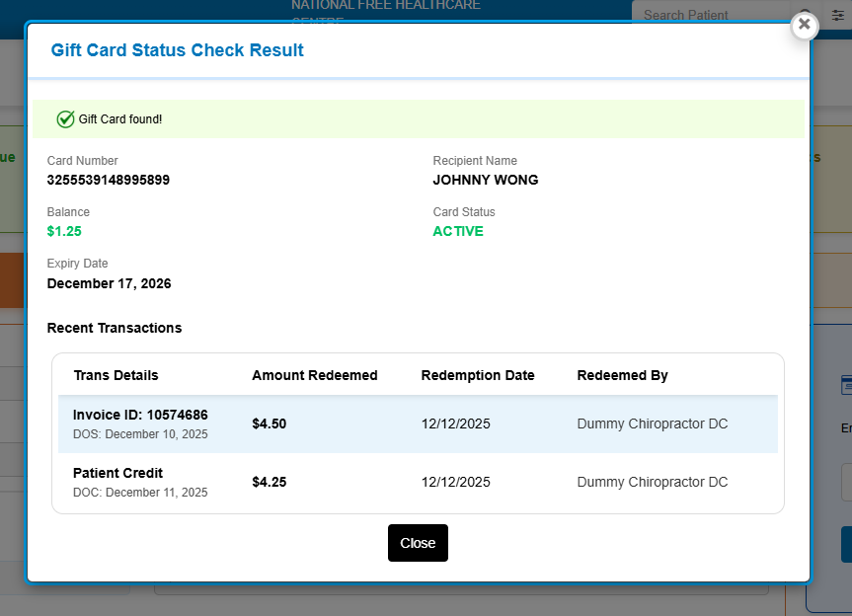
Task: Close the dialog with the round X icon
Action: point(805,25)
